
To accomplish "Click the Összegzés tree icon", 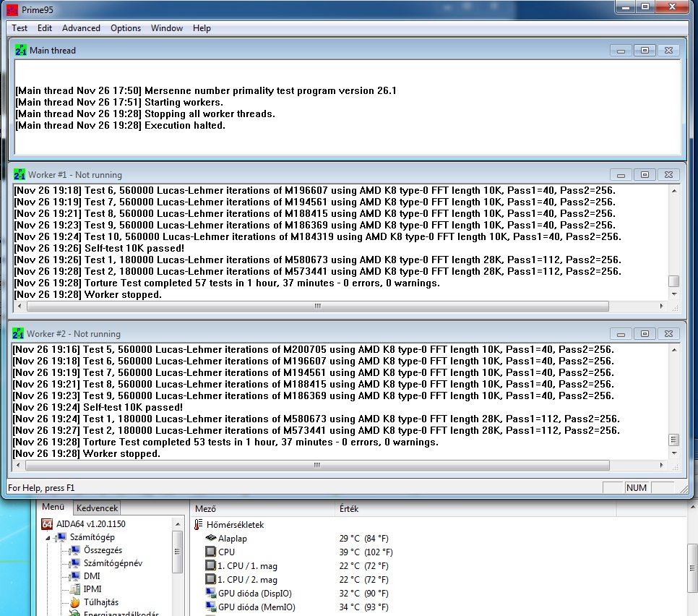I will 76,550.
